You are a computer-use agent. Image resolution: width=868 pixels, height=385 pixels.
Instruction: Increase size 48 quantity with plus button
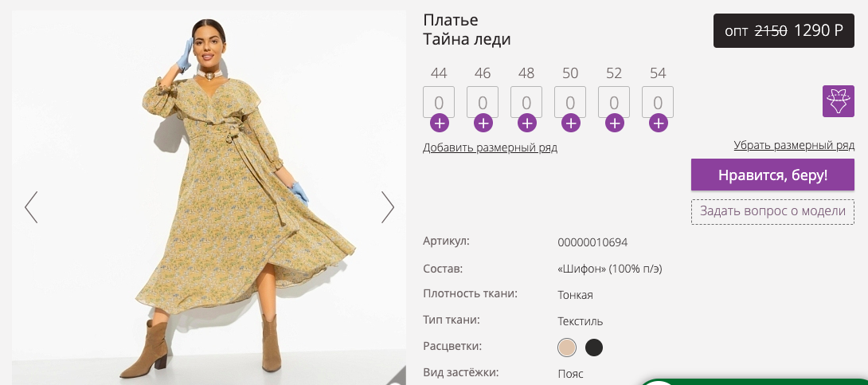[x=526, y=123]
